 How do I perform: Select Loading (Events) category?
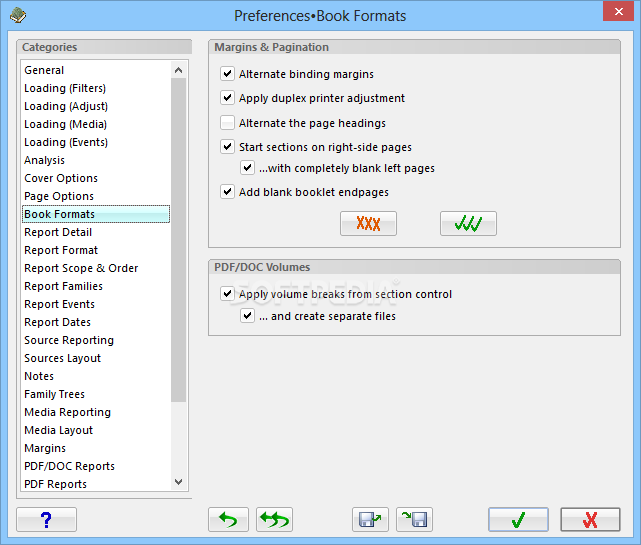96,142
